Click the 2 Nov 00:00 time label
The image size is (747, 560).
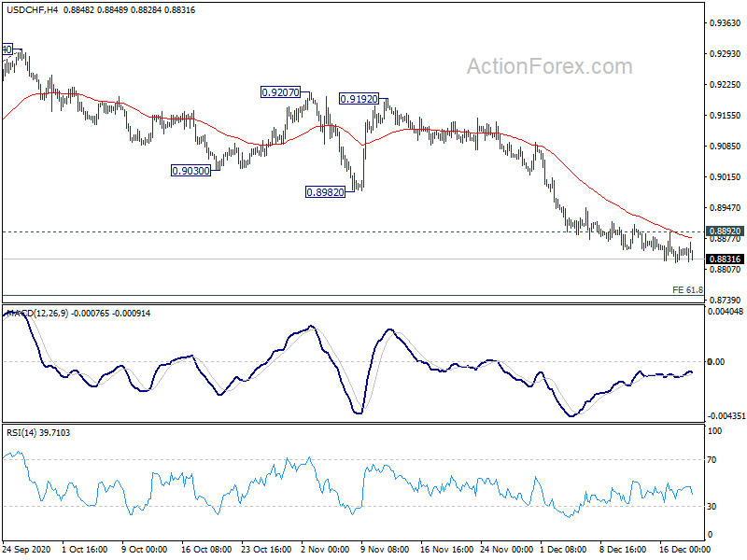point(326,549)
